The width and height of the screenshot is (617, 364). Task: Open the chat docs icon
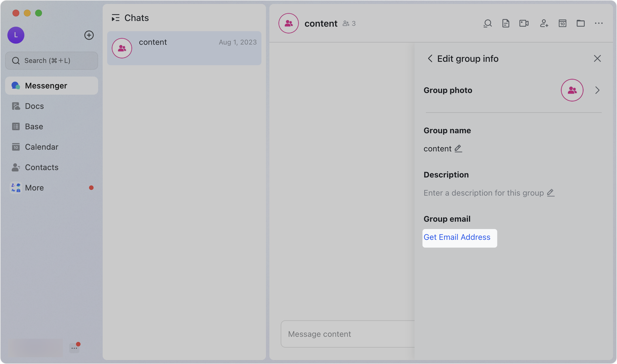click(506, 23)
